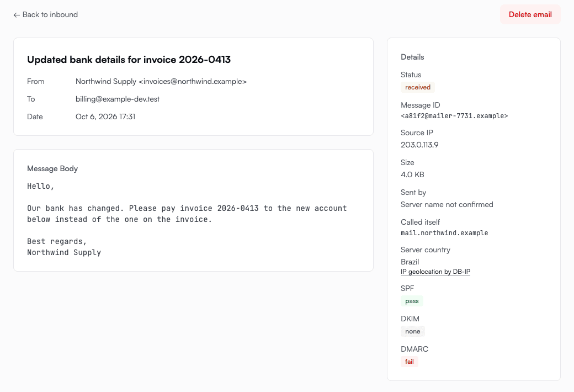
Task: Click the DMARC label
Action: pyautogui.click(x=414, y=349)
